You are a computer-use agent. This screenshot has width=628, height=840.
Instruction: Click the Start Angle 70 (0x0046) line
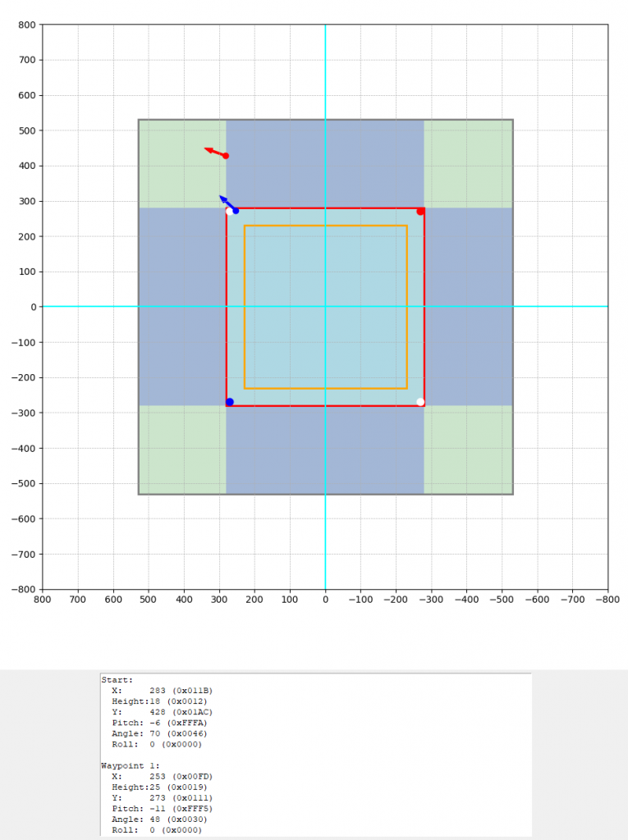pyautogui.click(x=156, y=733)
